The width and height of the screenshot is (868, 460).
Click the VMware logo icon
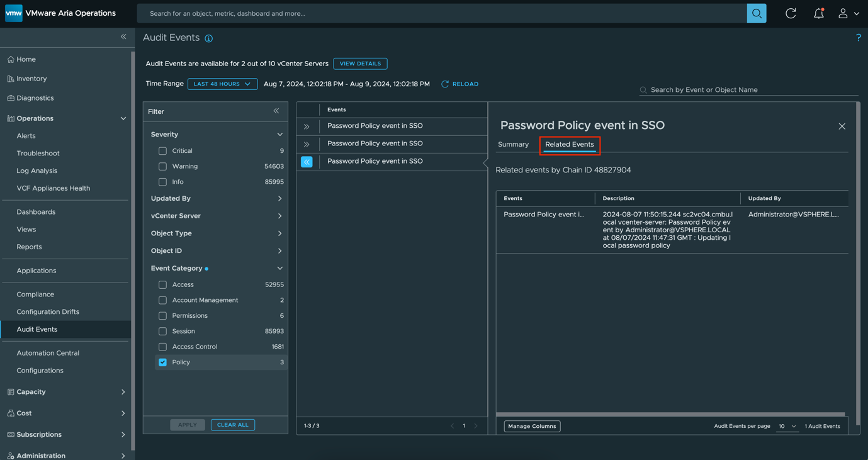(13, 13)
